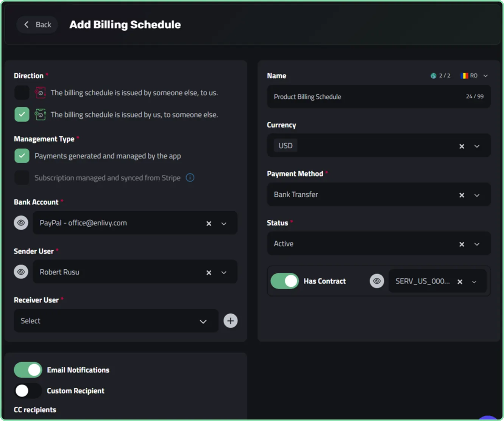Screen dimensions: 504x421
Task: Clear the Sender User selection
Action: pos(209,273)
